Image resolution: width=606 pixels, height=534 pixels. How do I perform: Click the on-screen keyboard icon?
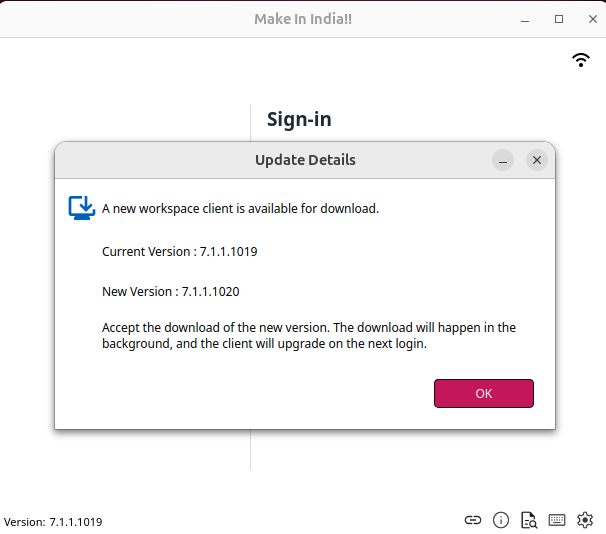click(x=557, y=520)
